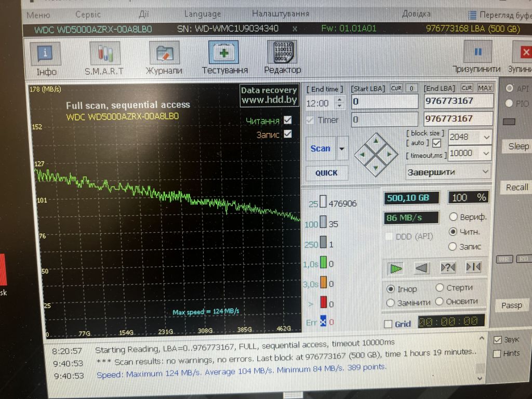Uncheck the block size auto checkbox
This screenshot has width=532, height=399.
pyautogui.click(x=436, y=143)
